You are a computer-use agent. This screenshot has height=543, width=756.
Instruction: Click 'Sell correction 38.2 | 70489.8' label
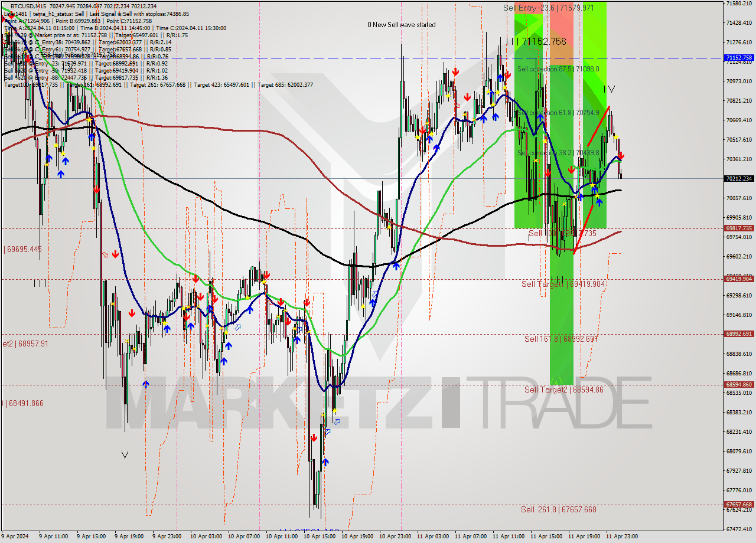coord(558,152)
